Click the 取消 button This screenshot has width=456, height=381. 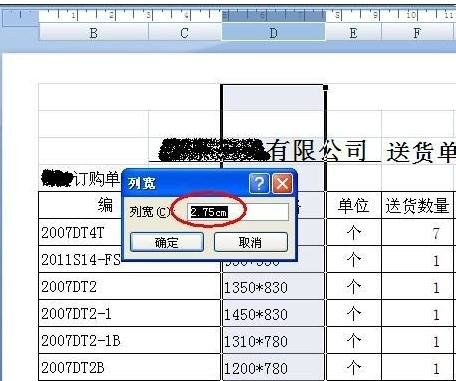coord(251,242)
